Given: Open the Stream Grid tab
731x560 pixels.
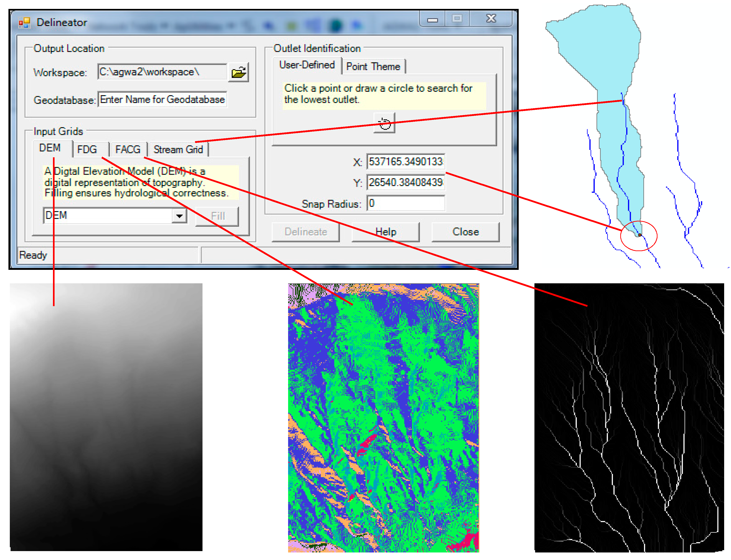Looking at the screenshot, I should tap(178, 149).
